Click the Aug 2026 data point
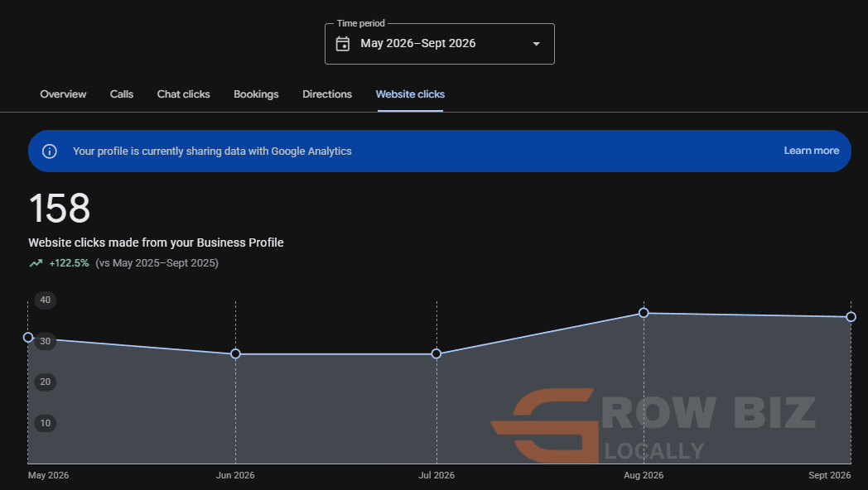 click(x=644, y=313)
